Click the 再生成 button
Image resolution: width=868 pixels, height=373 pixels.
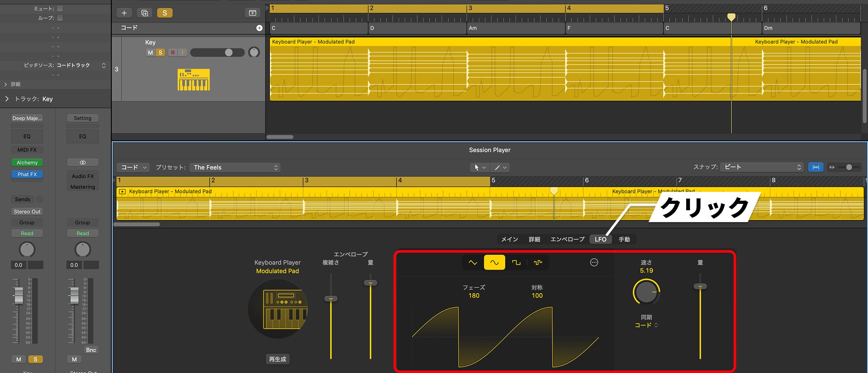[277, 359]
